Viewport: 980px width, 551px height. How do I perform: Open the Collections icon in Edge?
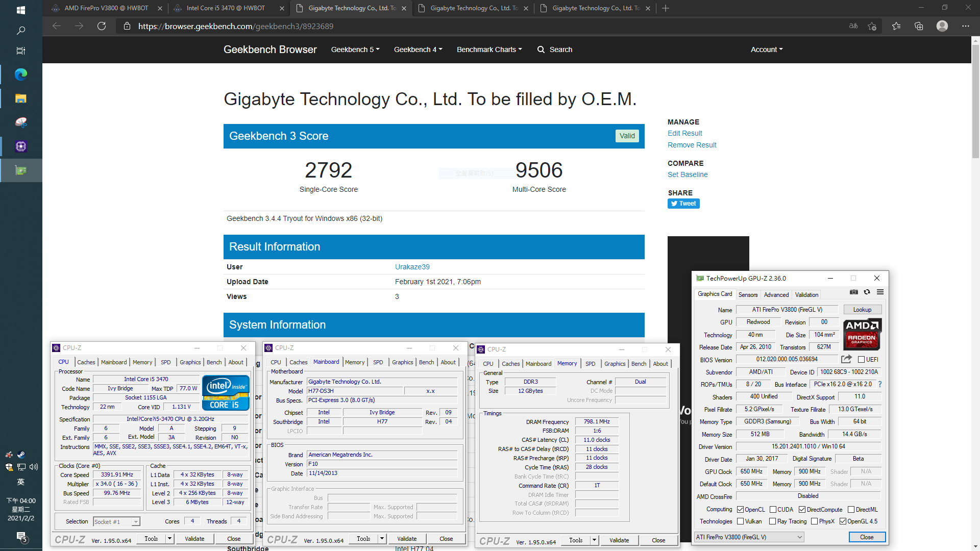tap(919, 26)
